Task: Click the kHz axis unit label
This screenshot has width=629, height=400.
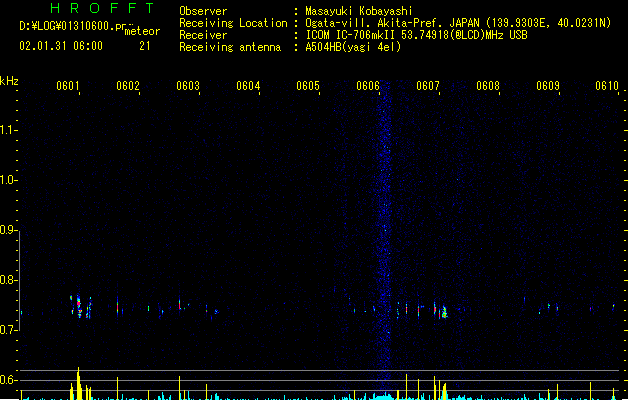Action: pyautogui.click(x=9, y=81)
